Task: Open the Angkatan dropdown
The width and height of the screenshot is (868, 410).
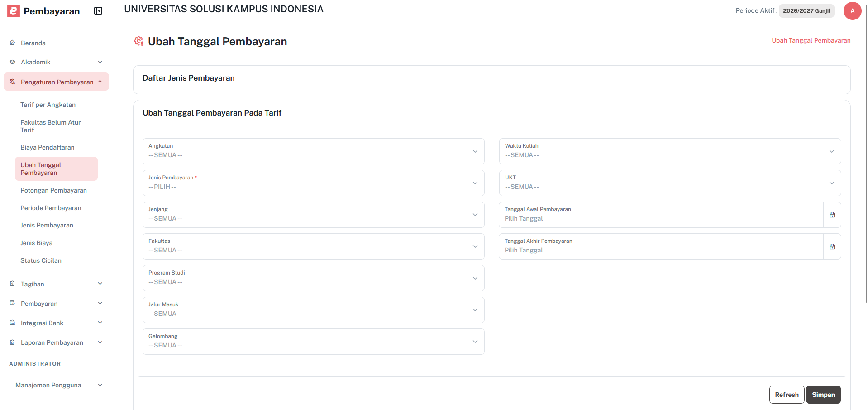Action: 313,151
